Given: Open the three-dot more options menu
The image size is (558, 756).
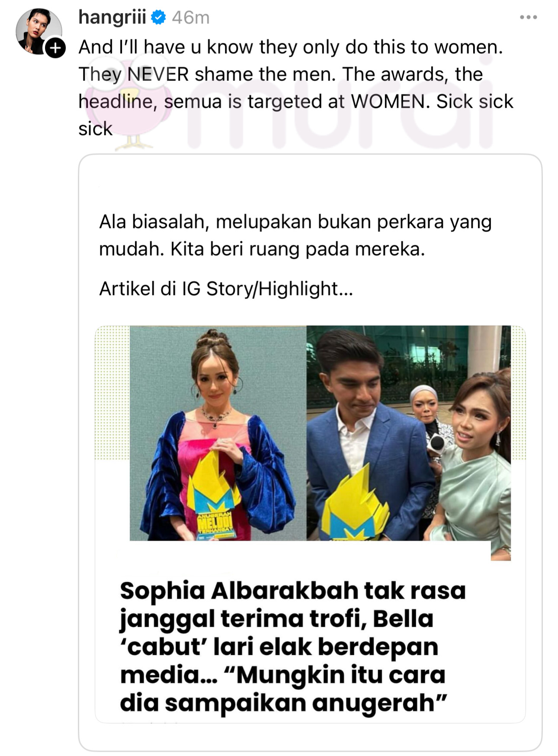Looking at the screenshot, I should point(528,17).
